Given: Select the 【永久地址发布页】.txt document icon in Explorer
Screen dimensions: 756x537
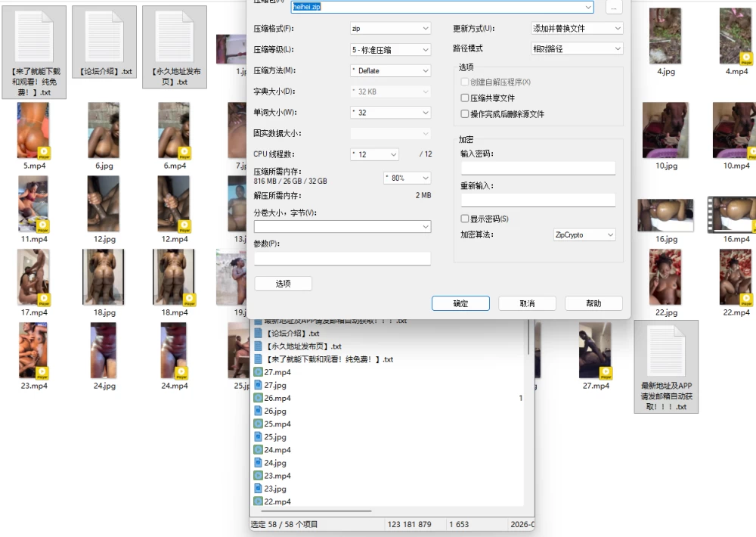Looking at the screenshot, I should tap(175, 36).
